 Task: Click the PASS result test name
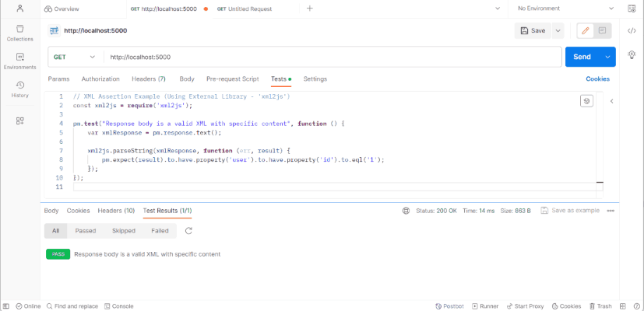147,254
